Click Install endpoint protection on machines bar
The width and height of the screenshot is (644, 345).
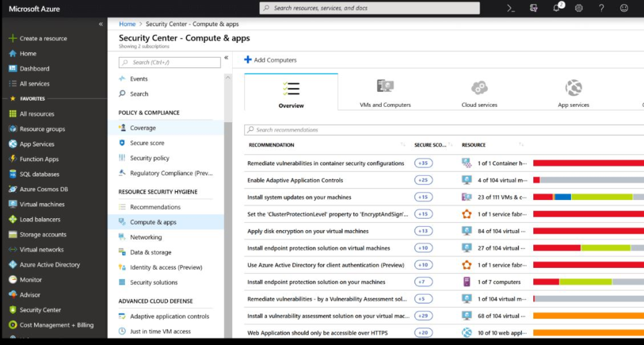[588, 282]
